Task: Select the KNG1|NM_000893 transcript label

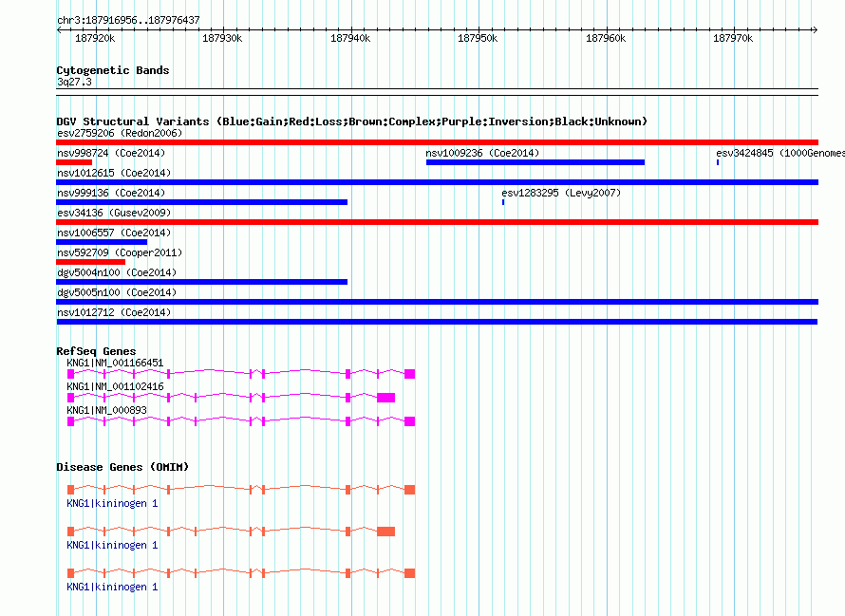Action: point(106,411)
